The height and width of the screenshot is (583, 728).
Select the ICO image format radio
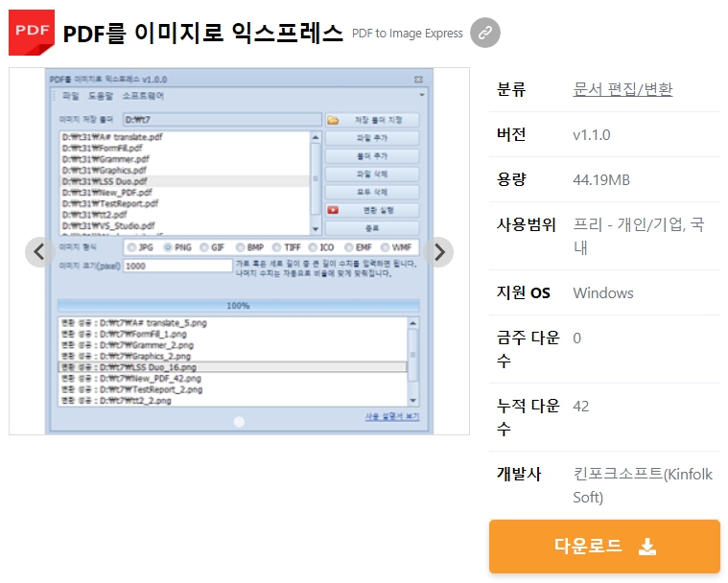coord(314,247)
